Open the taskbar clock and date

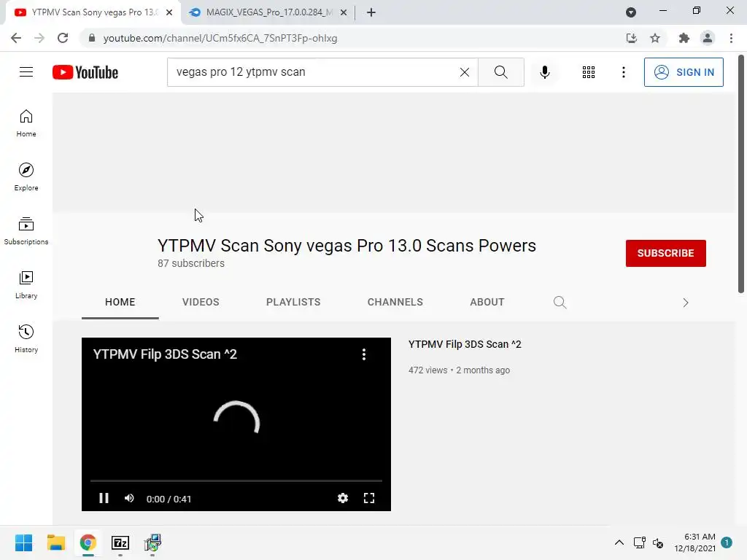[x=694, y=542]
